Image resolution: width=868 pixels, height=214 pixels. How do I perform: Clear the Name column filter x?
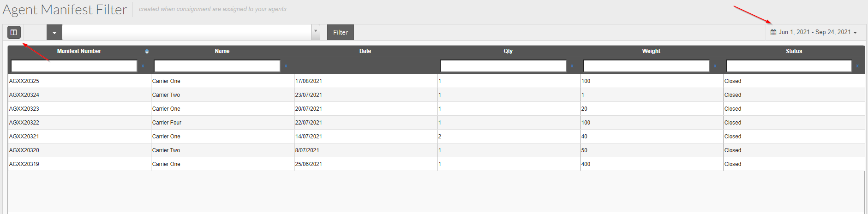(286, 66)
